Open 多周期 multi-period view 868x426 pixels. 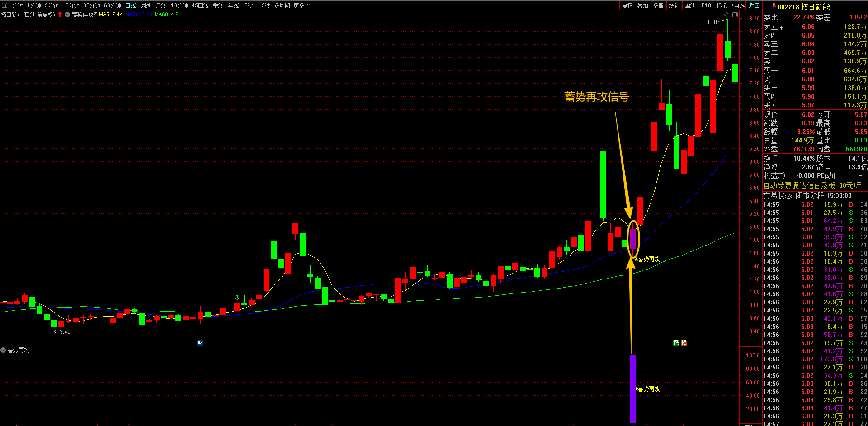tap(282, 5)
